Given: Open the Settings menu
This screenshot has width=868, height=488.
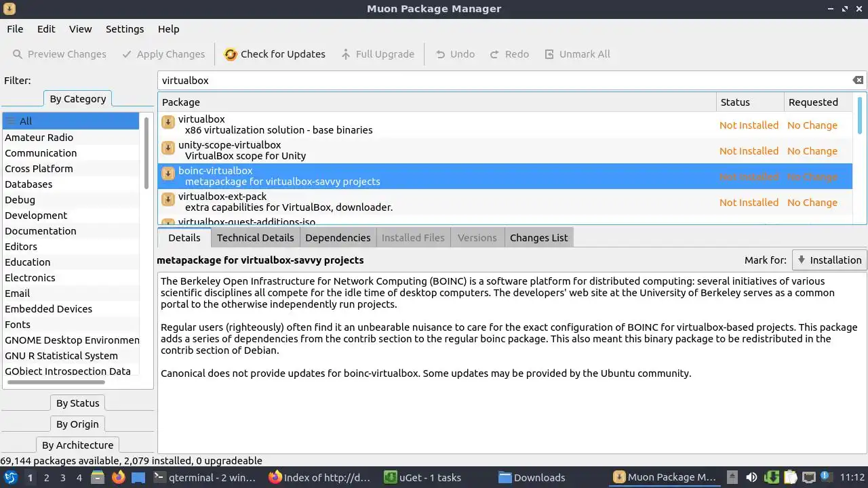Looking at the screenshot, I should coord(125,29).
